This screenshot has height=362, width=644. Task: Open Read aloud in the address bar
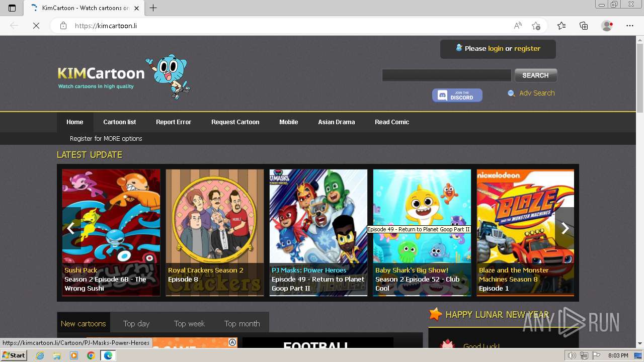coord(518,26)
